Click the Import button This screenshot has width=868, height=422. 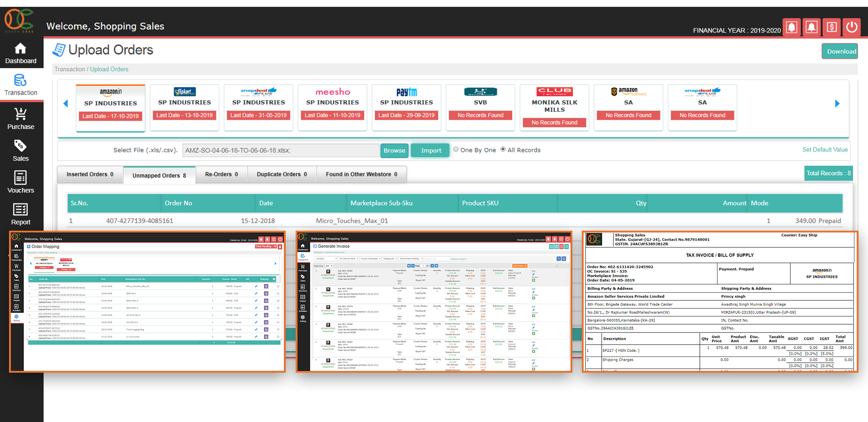click(431, 151)
